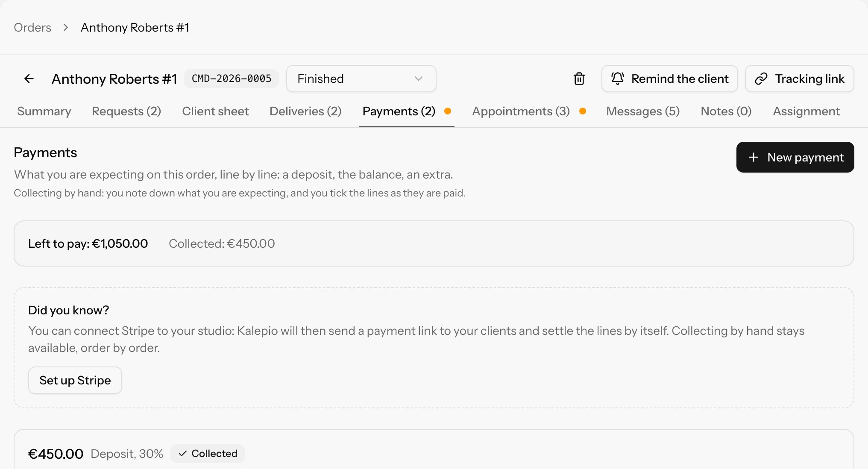868x469 pixels.
Task: Click the orange dot beside Appointments tab
Action: pos(583,111)
